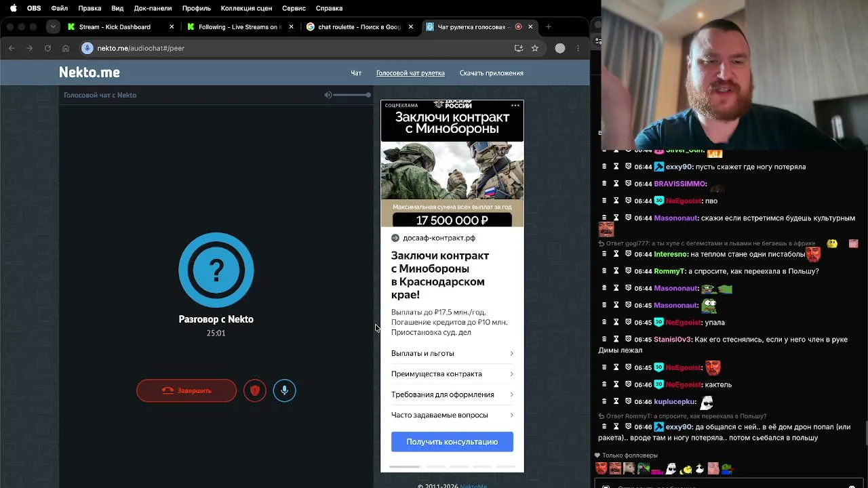868x488 pixels.
Task: Click the kuplucepku username in chat
Action: coord(675,402)
